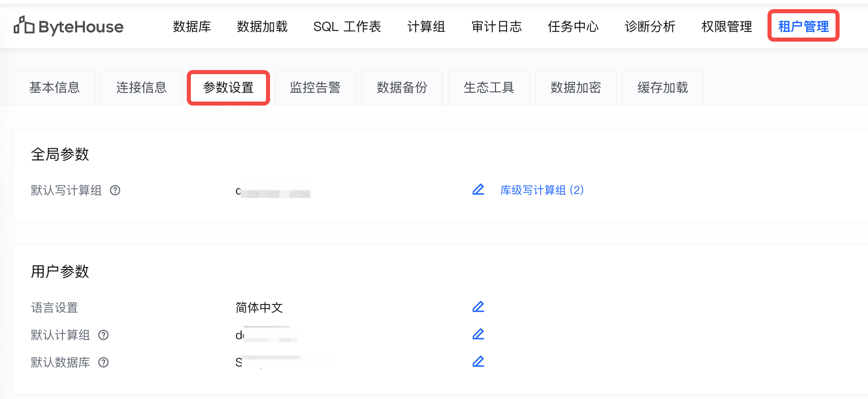This screenshot has height=399, width=868.
Task: Open the 库级写计算组 (2) link
Action: coord(542,190)
